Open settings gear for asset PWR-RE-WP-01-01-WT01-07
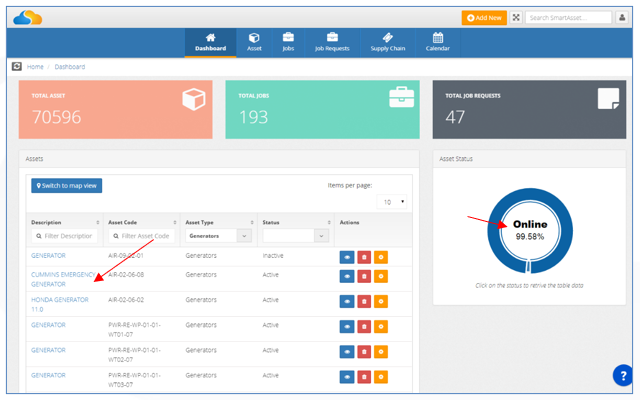 pyautogui.click(x=381, y=327)
